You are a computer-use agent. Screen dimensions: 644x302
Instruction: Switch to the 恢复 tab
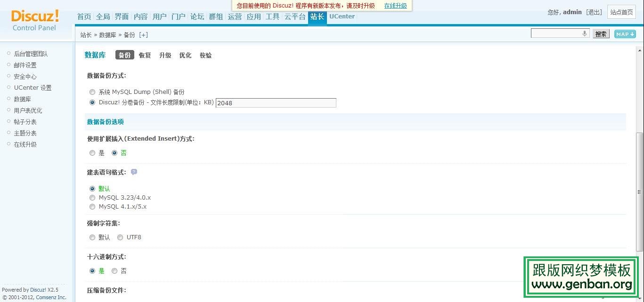pos(145,55)
